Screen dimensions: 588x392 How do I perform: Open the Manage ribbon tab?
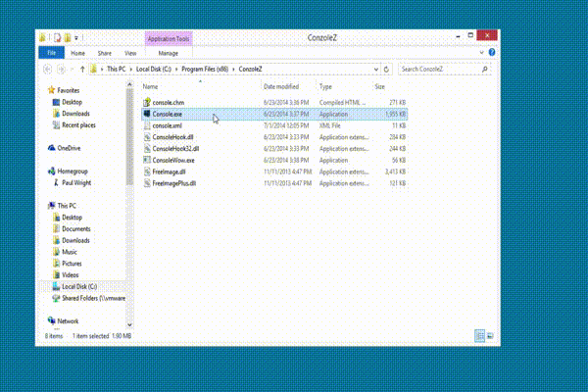168,53
